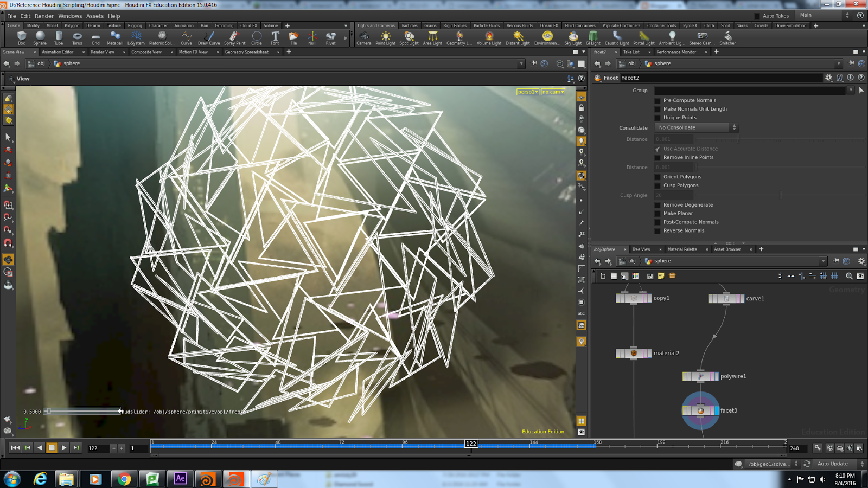Viewport: 868px width, 488px height.
Task: Click obj in the network editor path bar
Action: coord(632,261)
